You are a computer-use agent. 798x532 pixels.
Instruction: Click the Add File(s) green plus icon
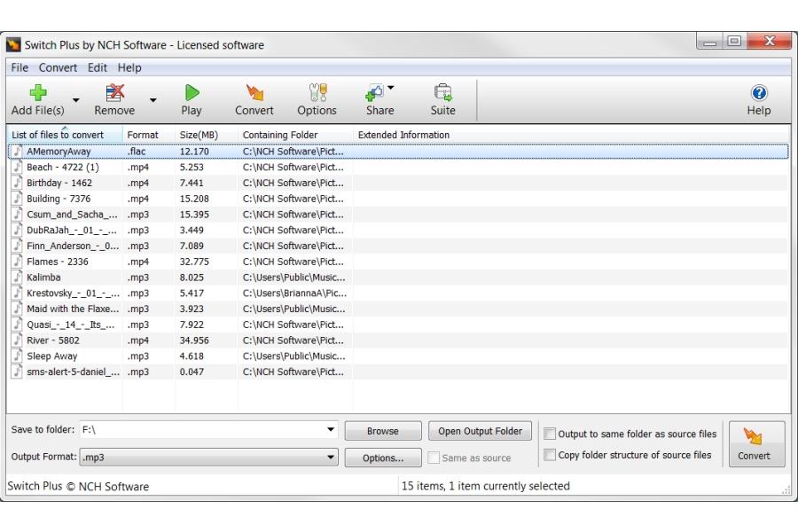(37, 92)
